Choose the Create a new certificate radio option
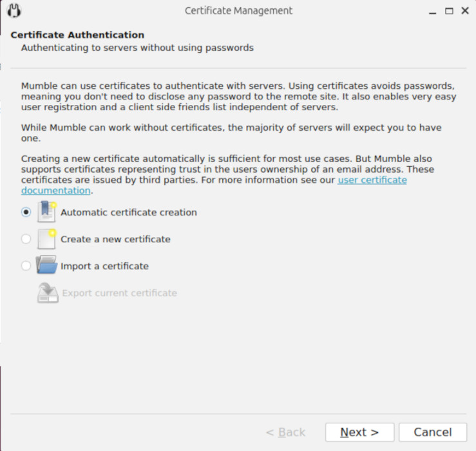 [26, 239]
